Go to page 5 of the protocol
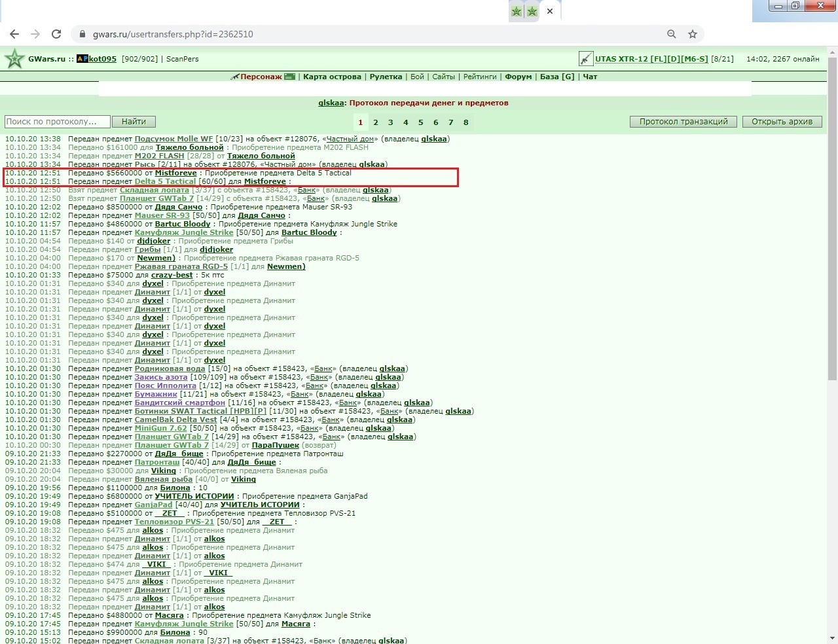 pos(420,122)
